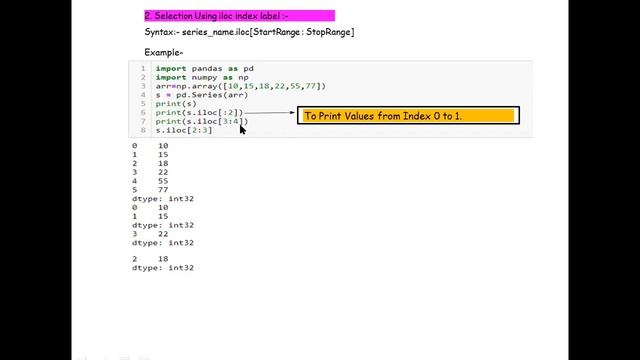Viewport: 640px width, 360px height.
Task: Click code line "arr=np.array([10,15,18,22,55,77])"
Action: [x=240, y=86]
